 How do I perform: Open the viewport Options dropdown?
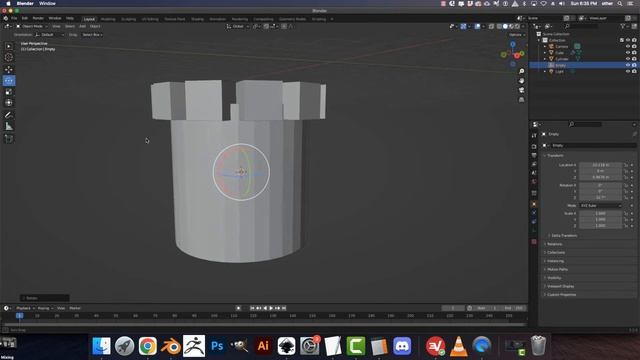[517, 35]
